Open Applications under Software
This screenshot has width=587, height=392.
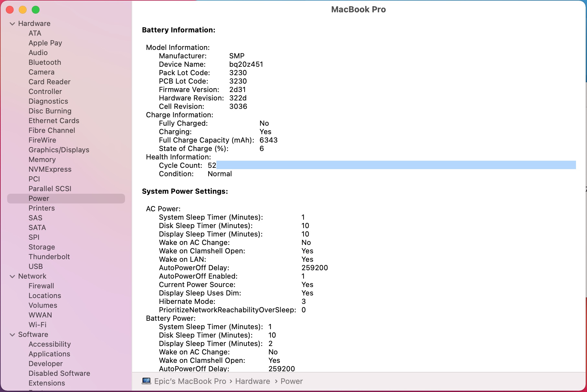[x=49, y=354]
